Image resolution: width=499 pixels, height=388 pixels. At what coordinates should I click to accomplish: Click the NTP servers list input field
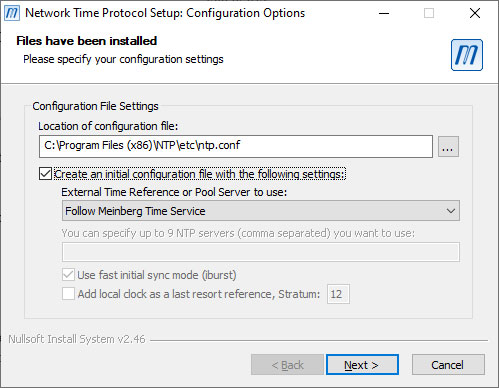(261, 252)
